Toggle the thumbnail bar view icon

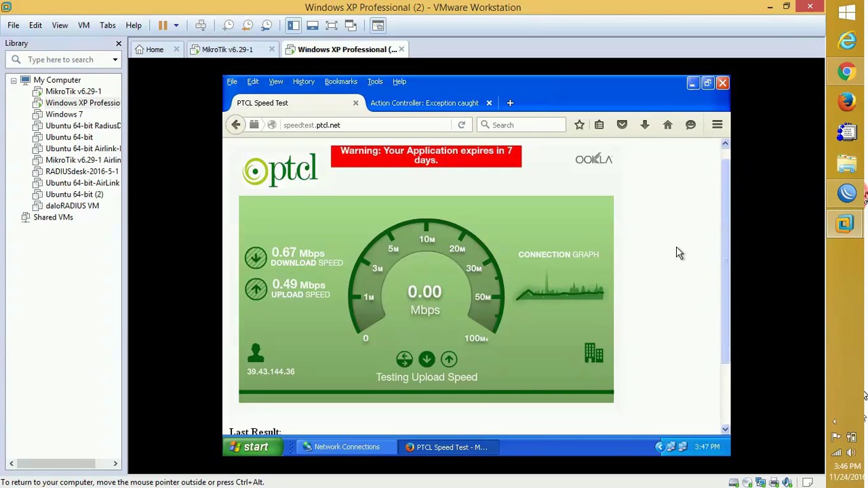point(313,25)
